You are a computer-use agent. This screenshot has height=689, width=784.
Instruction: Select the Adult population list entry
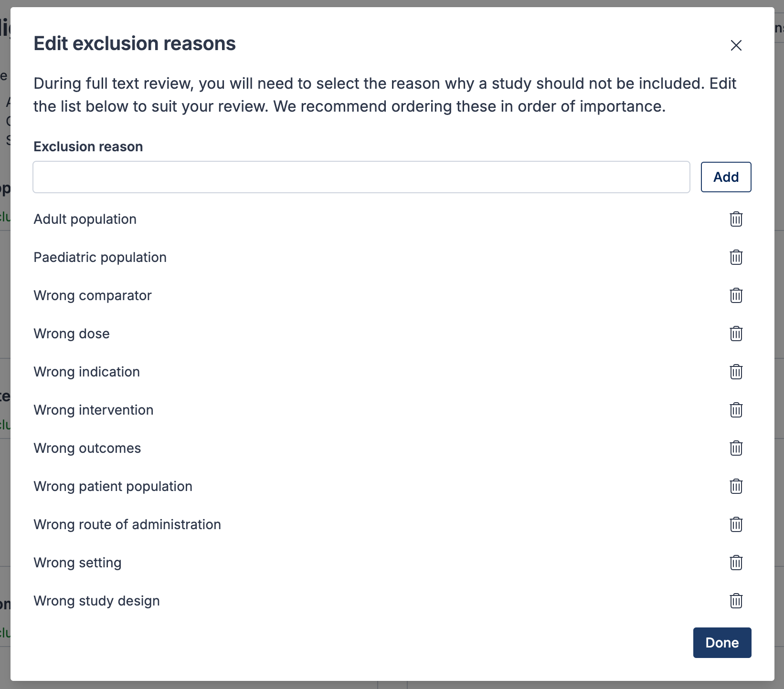coord(85,219)
